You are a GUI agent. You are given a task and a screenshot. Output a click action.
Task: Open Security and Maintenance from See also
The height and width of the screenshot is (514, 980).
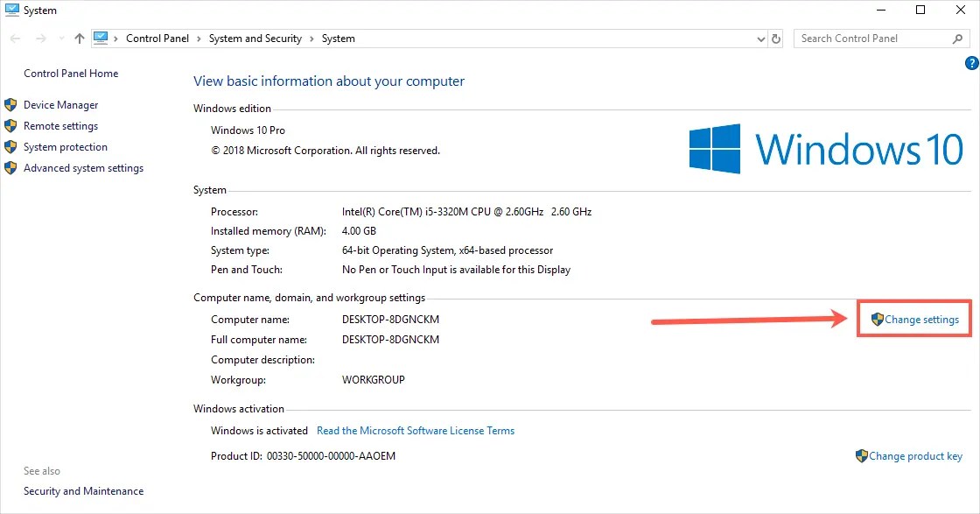coord(83,491)
